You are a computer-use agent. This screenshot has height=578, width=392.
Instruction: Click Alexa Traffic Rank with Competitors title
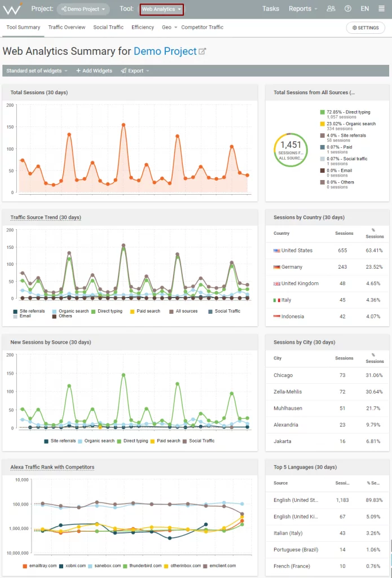(52, 467)
